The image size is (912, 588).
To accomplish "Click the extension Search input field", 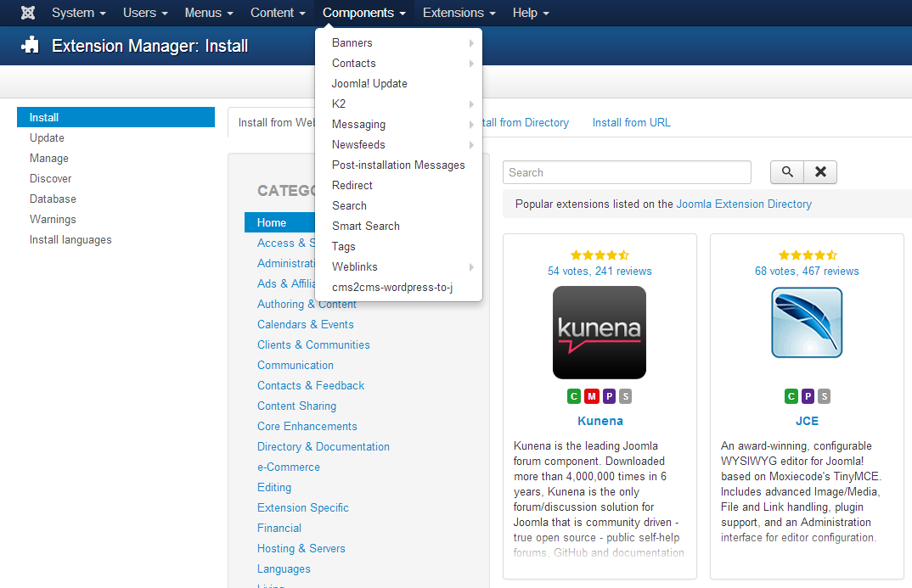I will [x=627, y=172].
